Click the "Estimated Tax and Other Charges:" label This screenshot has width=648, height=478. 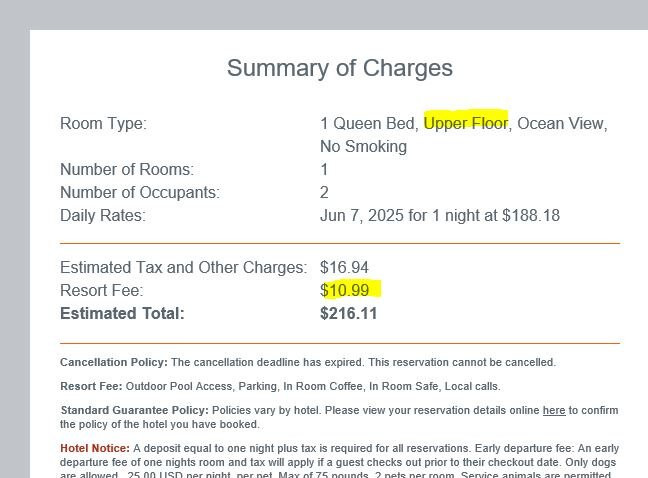(x=183, y=267)
